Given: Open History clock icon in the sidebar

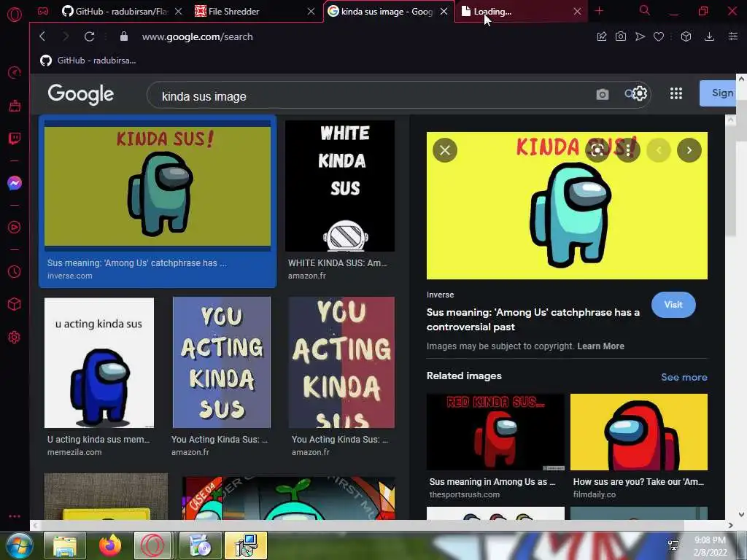Looking at the screenshot, I should click(x=15, y=271).
